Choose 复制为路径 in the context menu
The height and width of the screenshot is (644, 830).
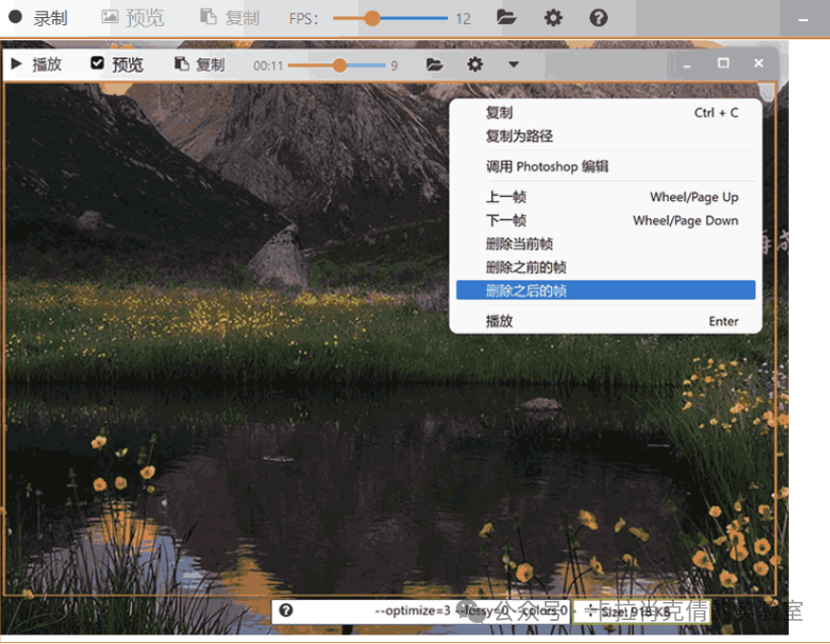[519, 136]
